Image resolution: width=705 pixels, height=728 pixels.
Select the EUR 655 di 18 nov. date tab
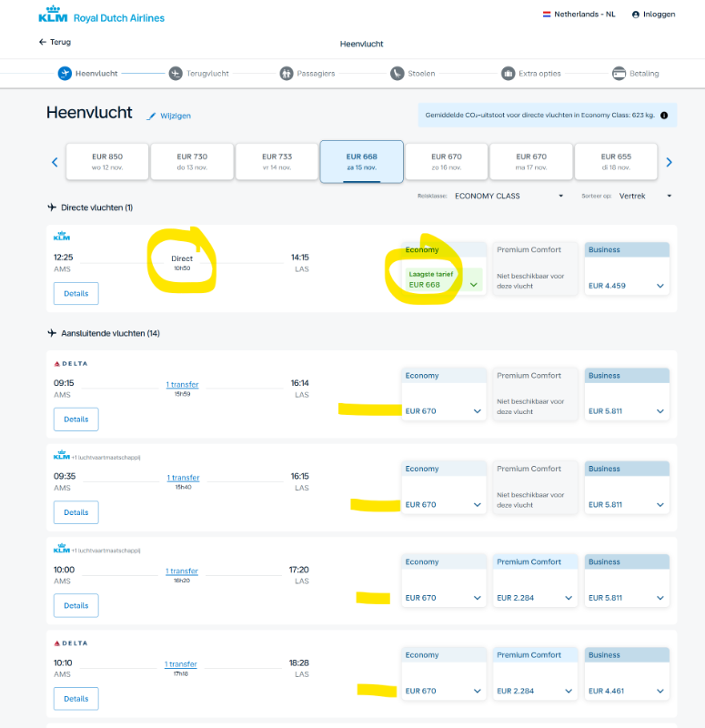coord(616,161)
